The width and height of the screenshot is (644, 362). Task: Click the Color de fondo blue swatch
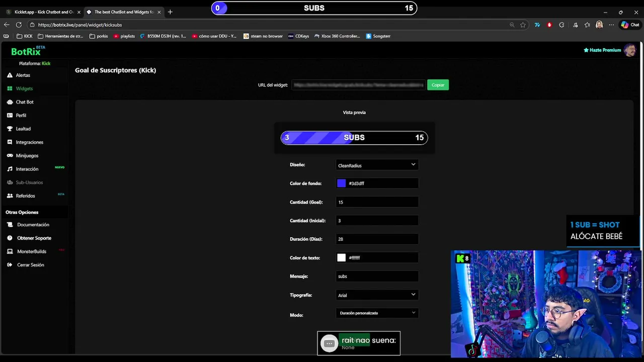tap(341, 184)
